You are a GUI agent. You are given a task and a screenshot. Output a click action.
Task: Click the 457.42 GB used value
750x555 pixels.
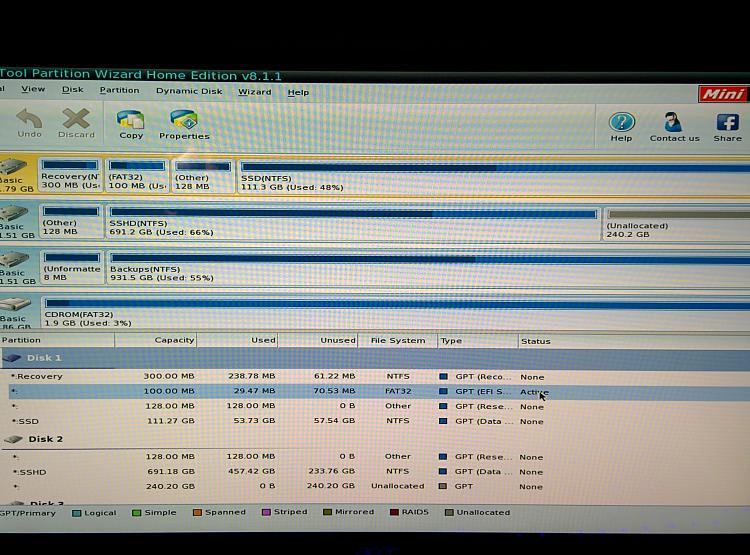point(251,471)
